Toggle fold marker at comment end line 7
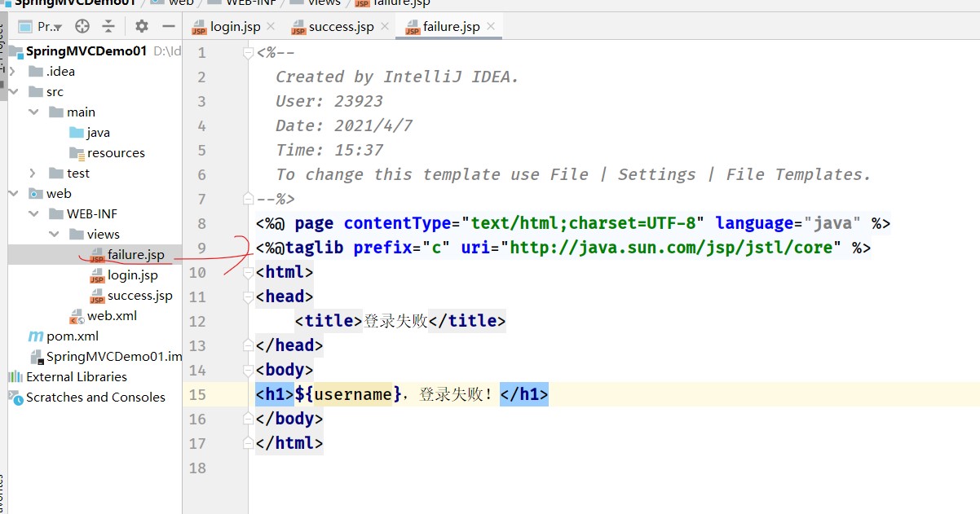Viewport: 980px width, 514px height. pos(249,199)
